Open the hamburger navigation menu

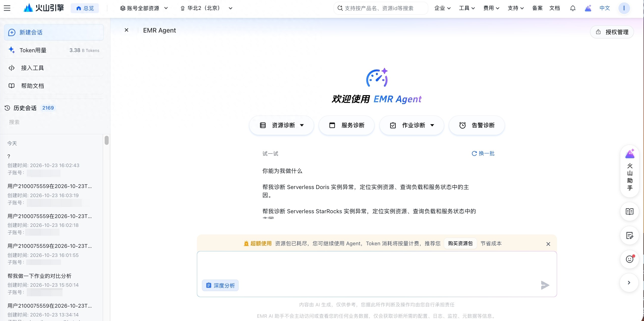[x=7, y=8]
